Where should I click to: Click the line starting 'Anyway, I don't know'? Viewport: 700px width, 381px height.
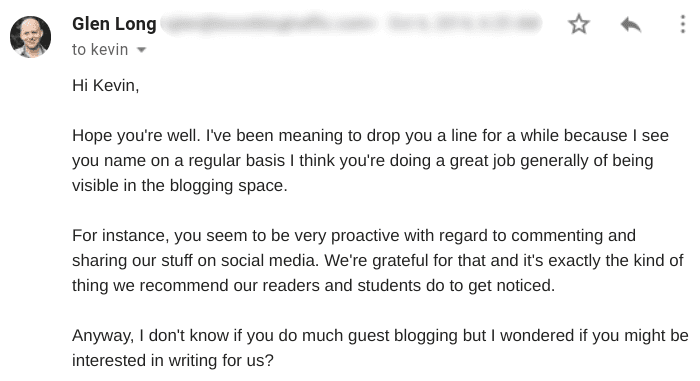380,335
